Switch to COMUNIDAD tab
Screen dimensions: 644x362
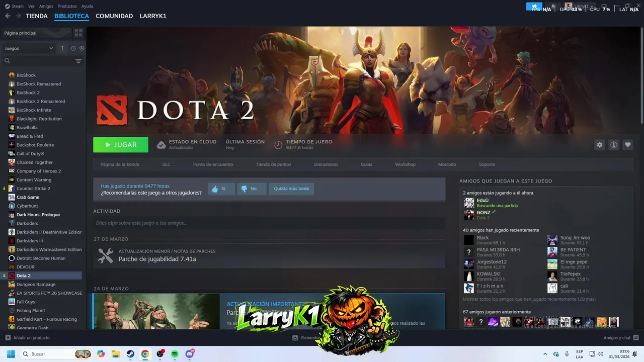(x=114, y=16)
